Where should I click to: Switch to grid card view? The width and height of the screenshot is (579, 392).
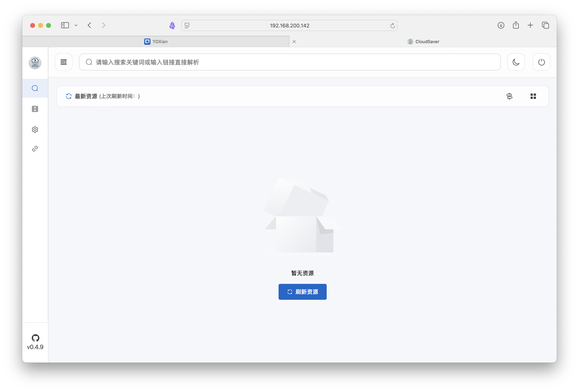(x=533, y=96)
